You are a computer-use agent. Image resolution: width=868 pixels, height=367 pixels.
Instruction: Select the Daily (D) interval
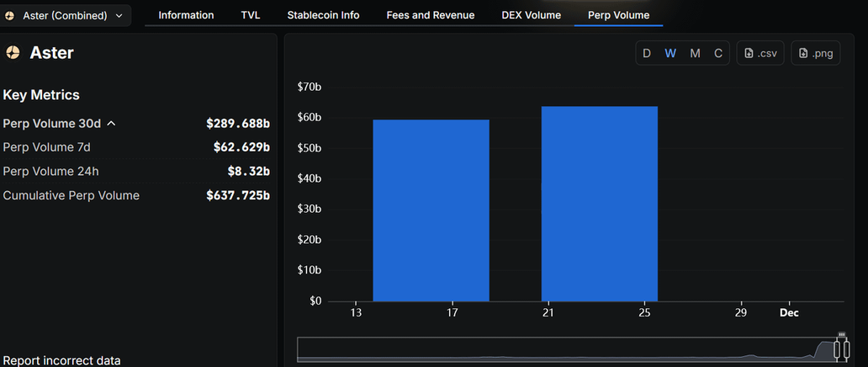(647, 53)
